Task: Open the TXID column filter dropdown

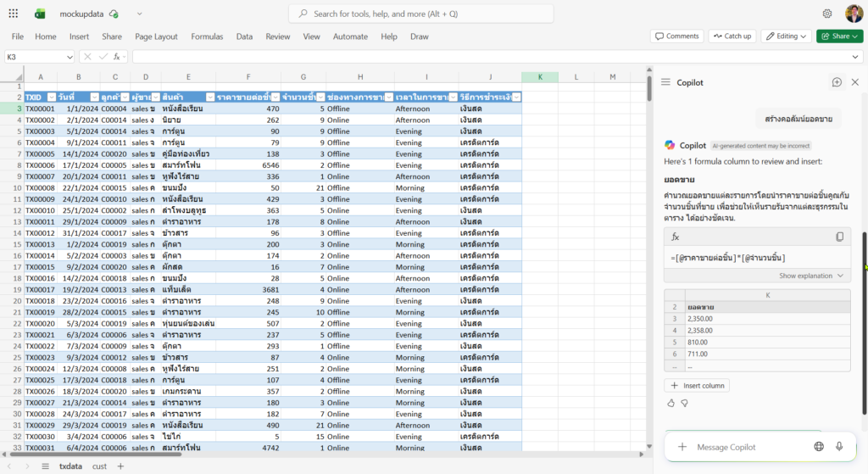Action: click(52, 97)
